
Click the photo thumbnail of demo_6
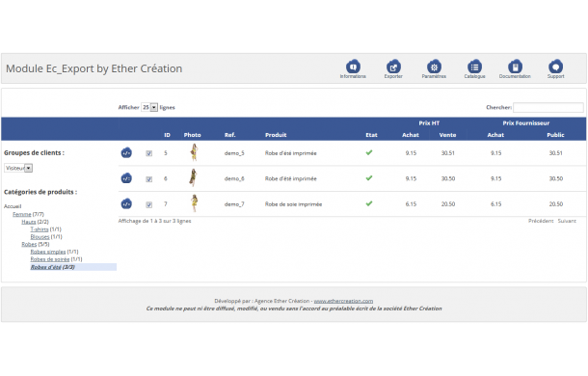tap(193, 177)
